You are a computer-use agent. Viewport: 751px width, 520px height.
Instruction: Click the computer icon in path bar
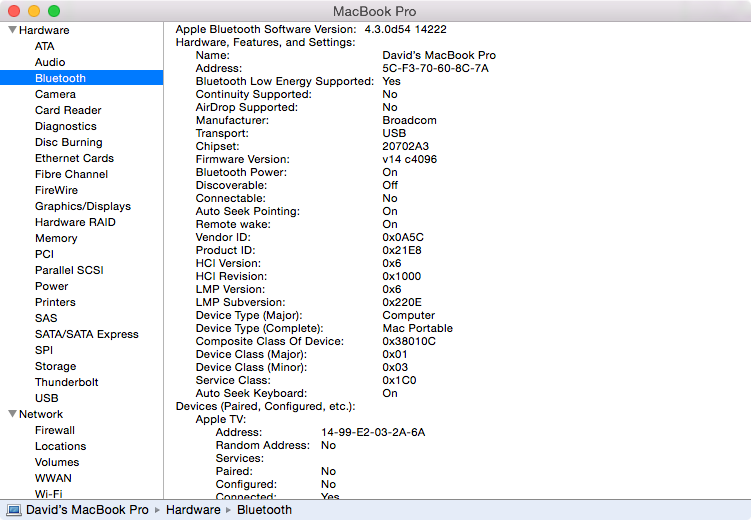click(x=13, y=510)
